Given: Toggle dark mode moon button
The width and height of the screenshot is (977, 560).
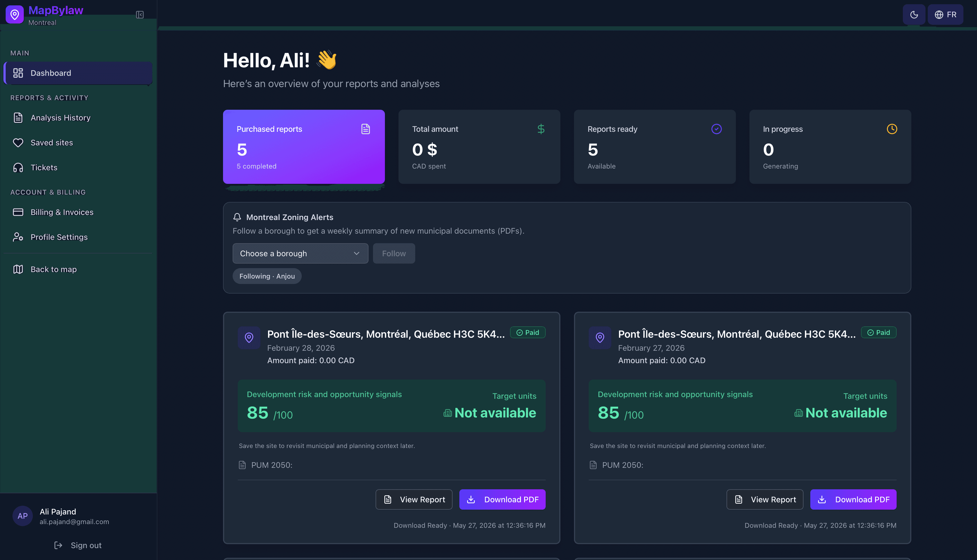Looking at the screenshot, I should [914, 15].
